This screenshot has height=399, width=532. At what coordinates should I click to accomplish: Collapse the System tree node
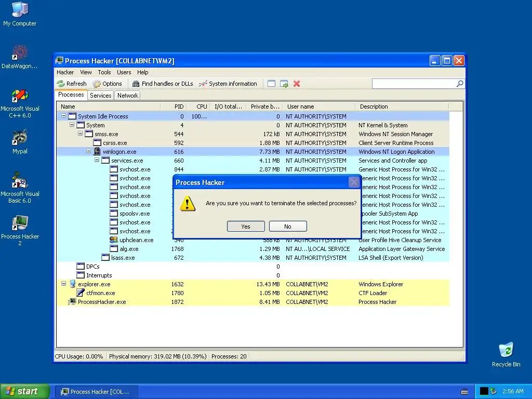(72, 125)
